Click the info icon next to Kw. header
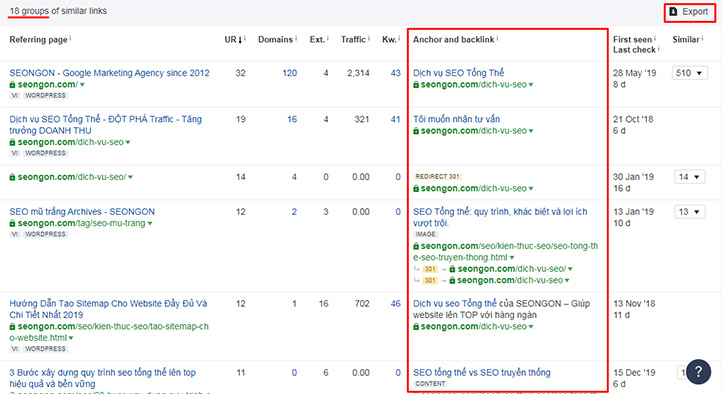722x394 pixels. 399,39
